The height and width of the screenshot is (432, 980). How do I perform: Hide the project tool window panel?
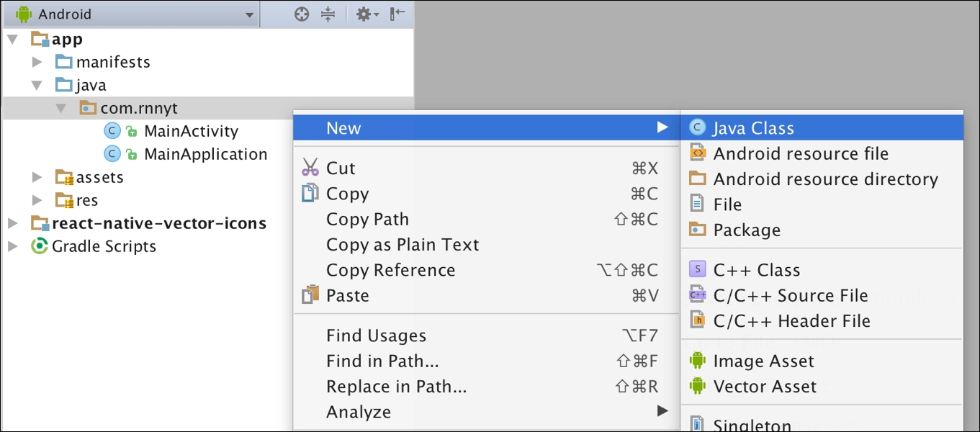coord(397,14)
